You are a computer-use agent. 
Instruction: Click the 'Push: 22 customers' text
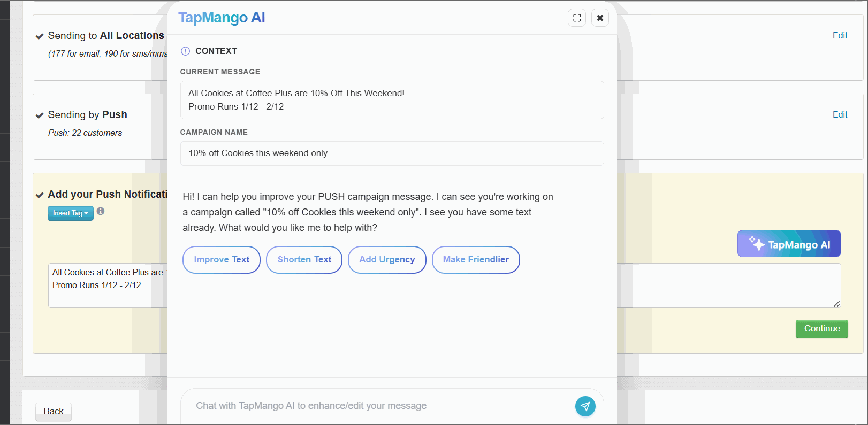coord(85,133)
